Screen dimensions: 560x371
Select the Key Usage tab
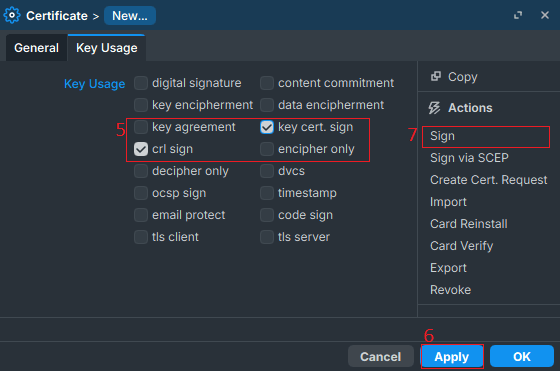106,48
